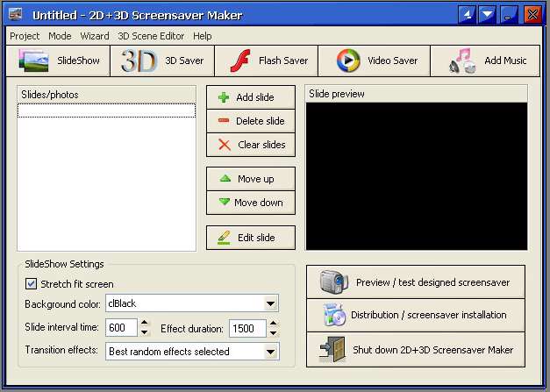Click the green up arrow Move up icon

[225, 178]
